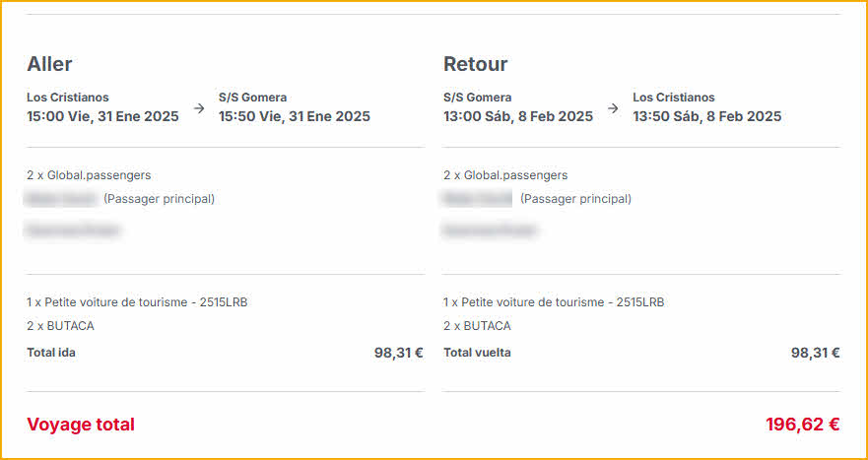Click the Total vuelta 98,31 € amount
The height and width of the screenshot is (460, 868).
click(x=815, y=353)
